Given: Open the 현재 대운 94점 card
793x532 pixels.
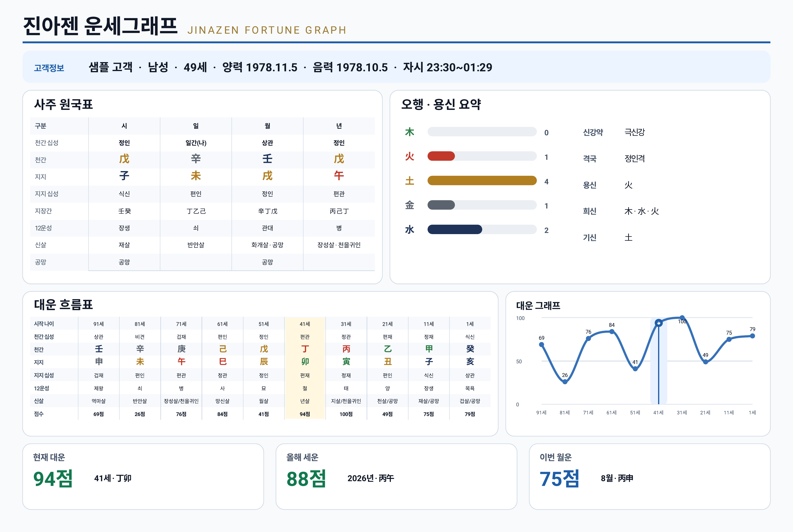Looking at the screenshot, I should (143, 476).
